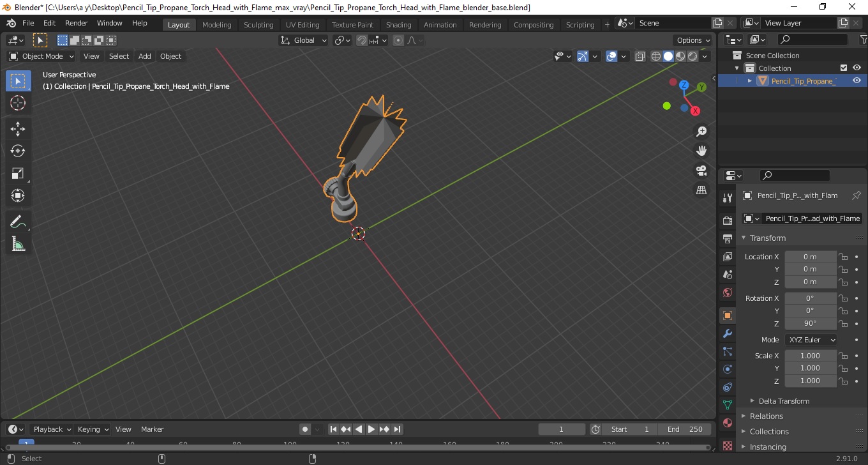Screen dimensions: 868x465
Task: Expand Delta Transform panel
Action: (784, 401)
